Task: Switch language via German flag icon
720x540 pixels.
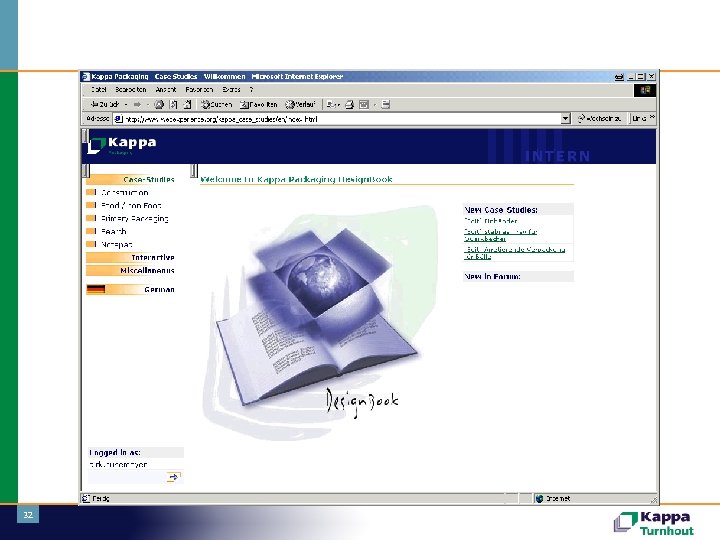Action: click(96, 289)
